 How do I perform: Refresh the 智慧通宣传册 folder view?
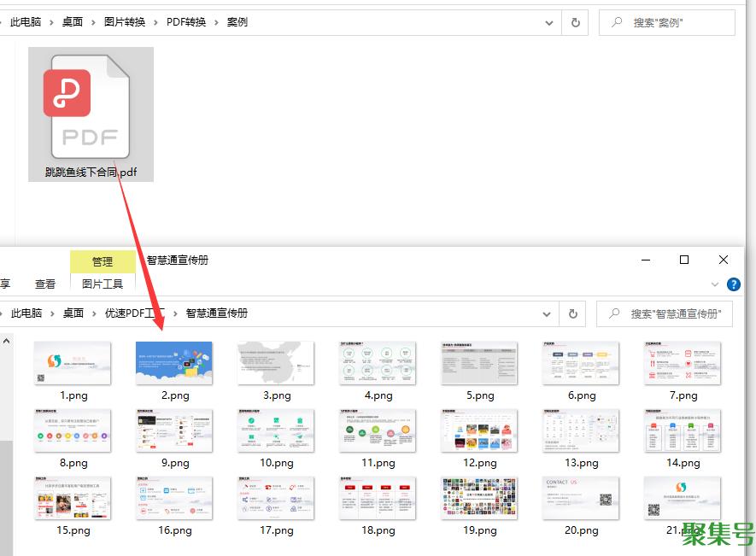(x=573, y=313)
